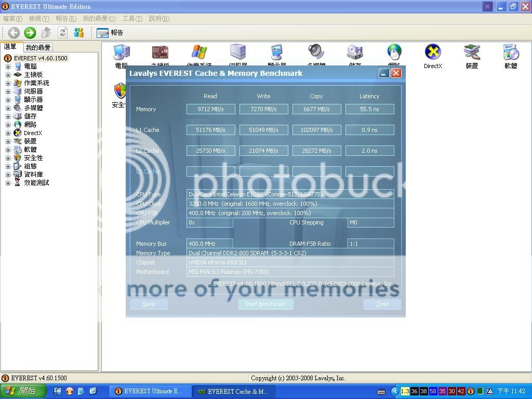Click the Refresh toolbar icon
The height and width of the screenshot is (399, 532).
pyautogui.click(x=62, y=33)
